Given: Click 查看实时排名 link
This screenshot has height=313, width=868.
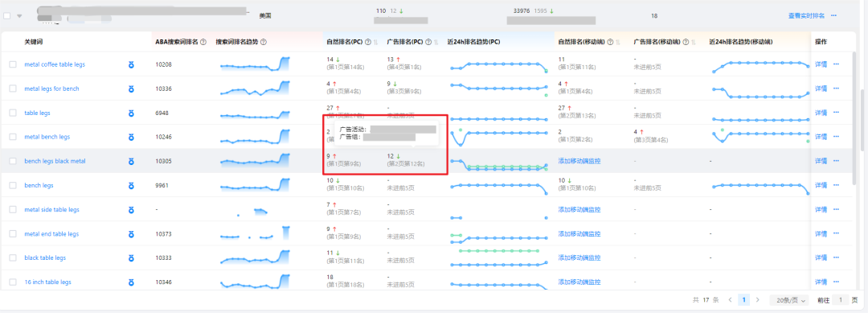Looking at the screenshot, I should (806, 16).
